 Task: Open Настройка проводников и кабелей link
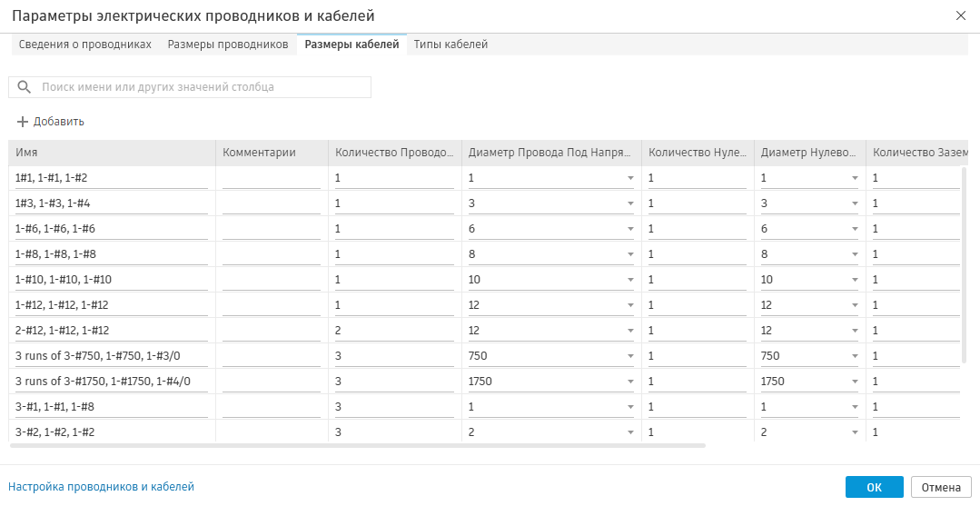(101, 487)
